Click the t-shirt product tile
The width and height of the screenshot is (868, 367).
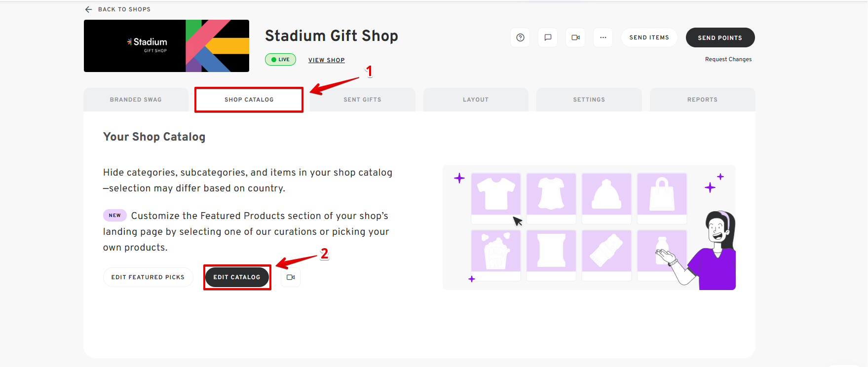(495, 194)
